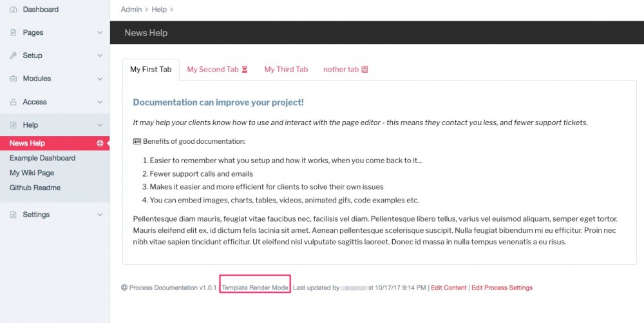
Task: Open Github Readme in the Help submenu
Action: click(35, 188)
